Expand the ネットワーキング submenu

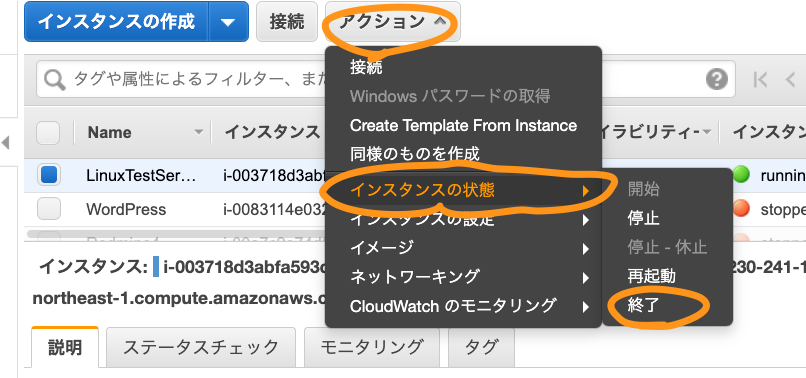[463, 277]
